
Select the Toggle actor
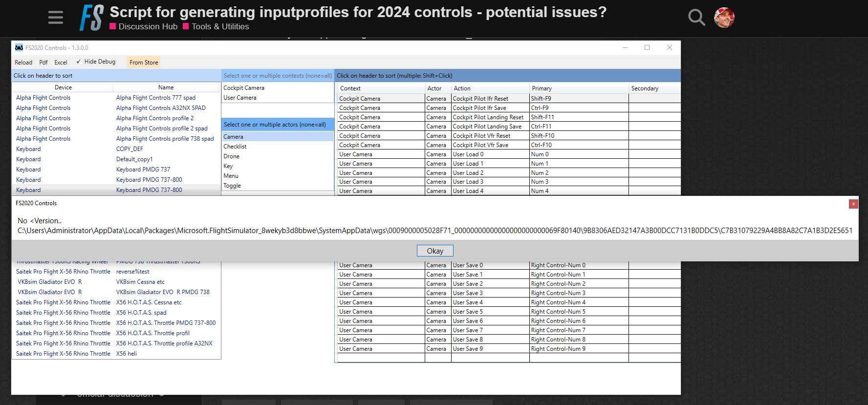point(278,186)
